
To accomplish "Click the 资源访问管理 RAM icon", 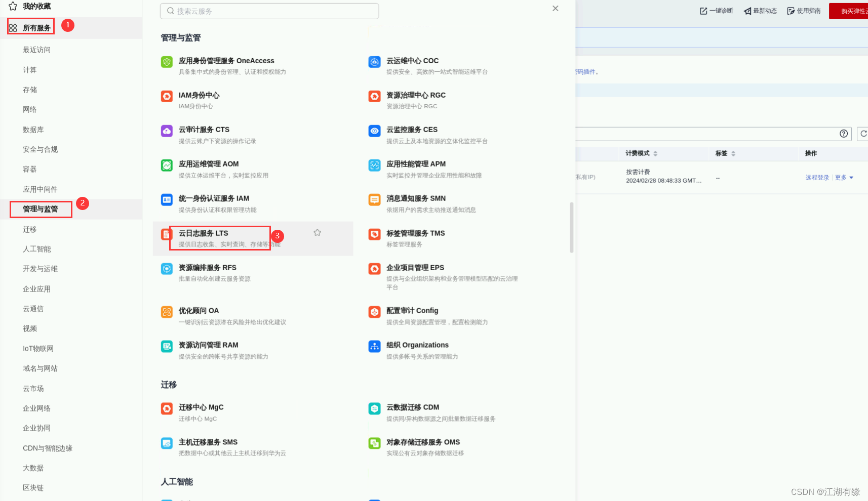I will coord(167,346).
